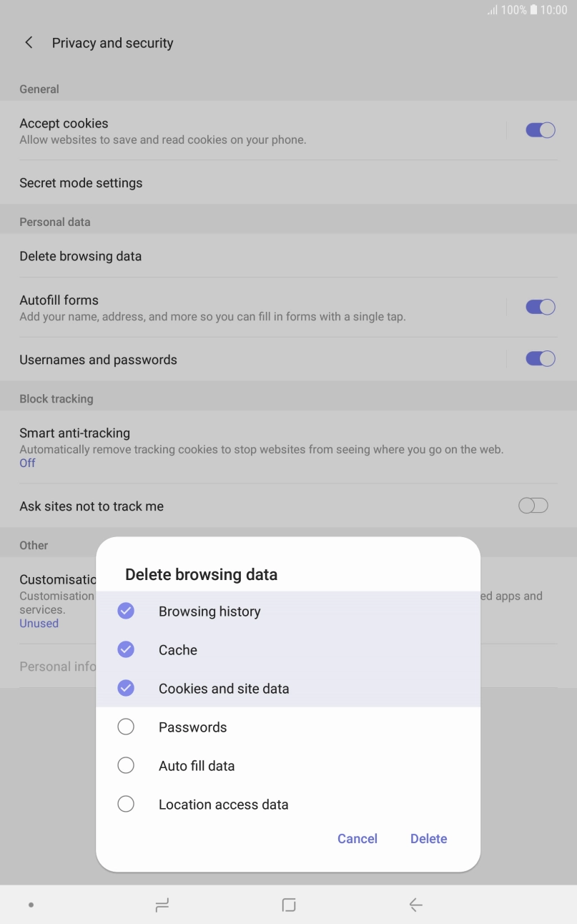
Task: Turn off Autofill forms
Action: (540, 306)
